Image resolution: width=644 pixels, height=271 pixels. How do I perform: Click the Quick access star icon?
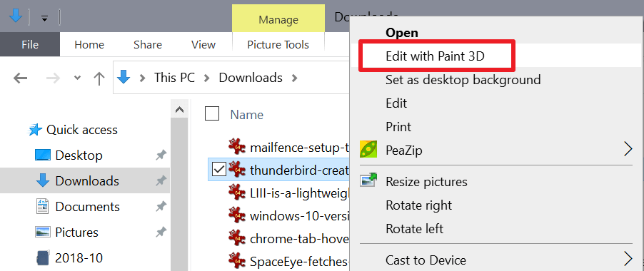point(35,130)
